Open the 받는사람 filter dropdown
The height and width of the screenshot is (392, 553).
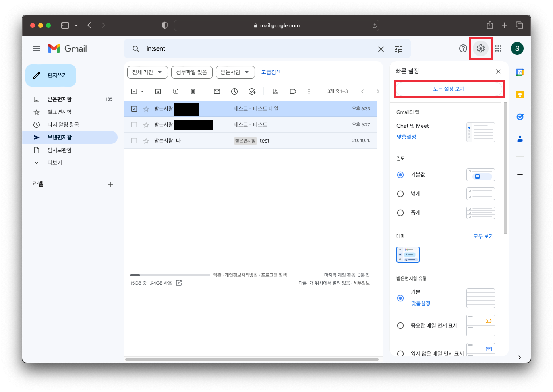235,72
